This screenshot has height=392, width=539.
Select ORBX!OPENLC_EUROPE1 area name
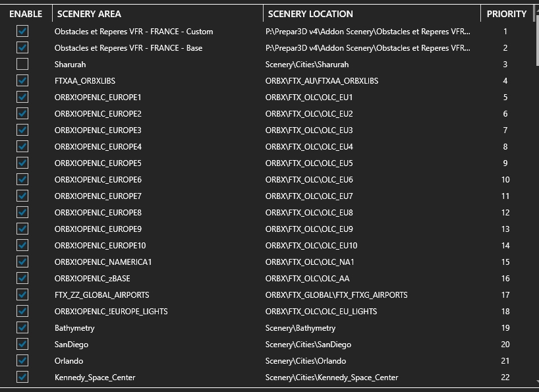coord(98,98)
